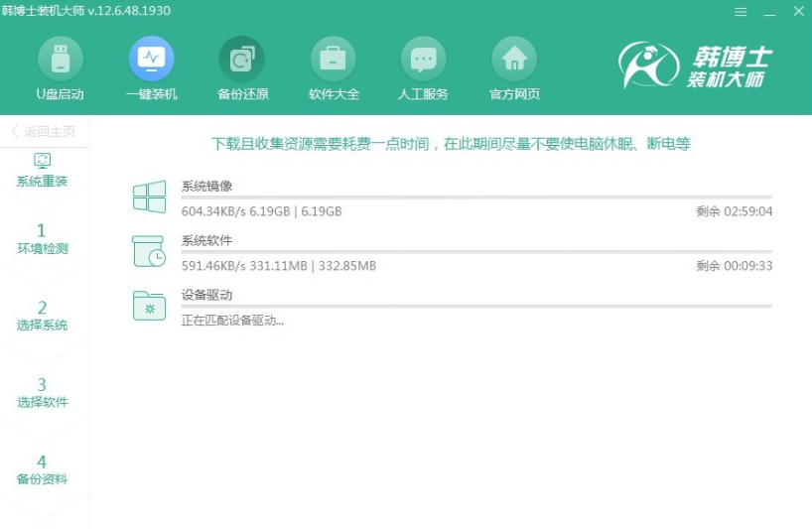Click the 韩博士装机大师 brand logo

pos(695,66)
